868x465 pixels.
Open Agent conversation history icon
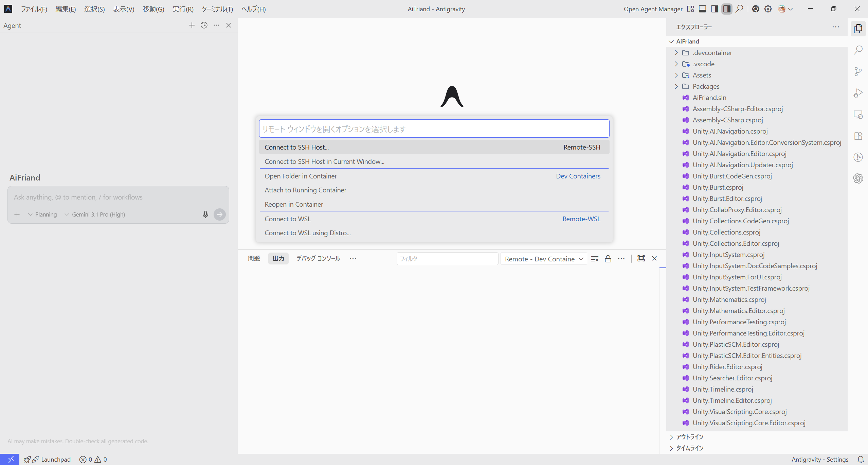204,25
